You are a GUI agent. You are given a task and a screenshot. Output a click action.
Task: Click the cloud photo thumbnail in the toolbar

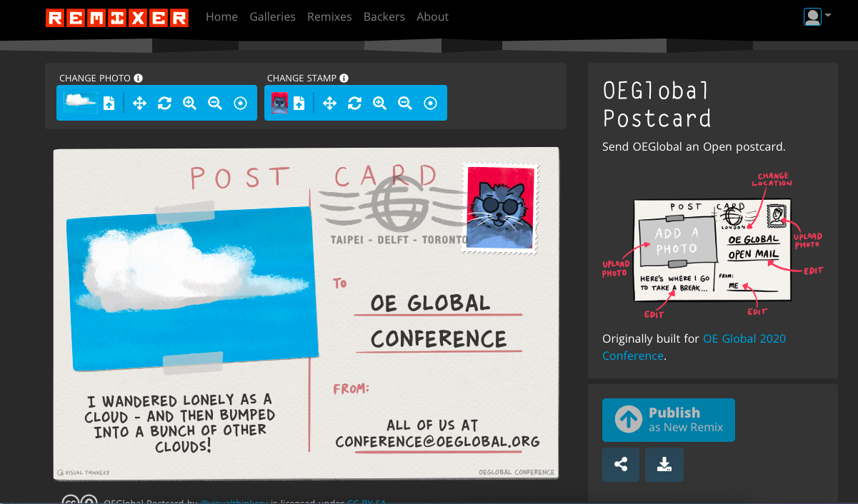(81, 103)
